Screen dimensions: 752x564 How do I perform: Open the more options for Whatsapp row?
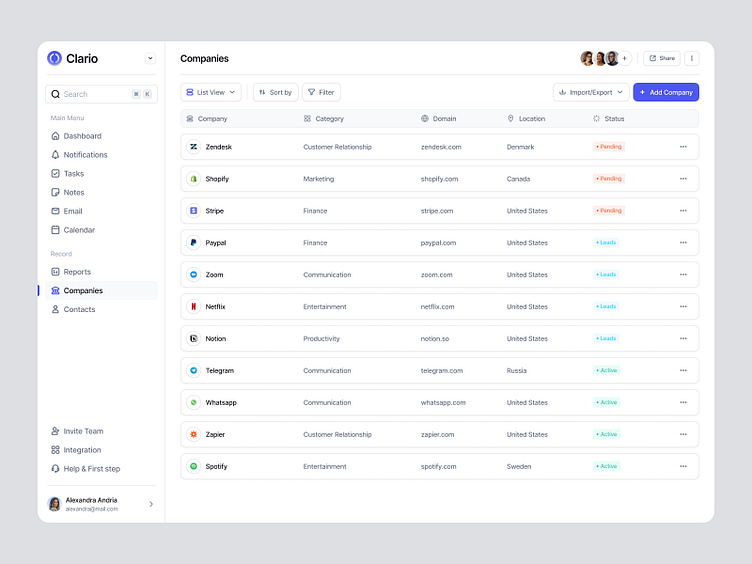683,402
